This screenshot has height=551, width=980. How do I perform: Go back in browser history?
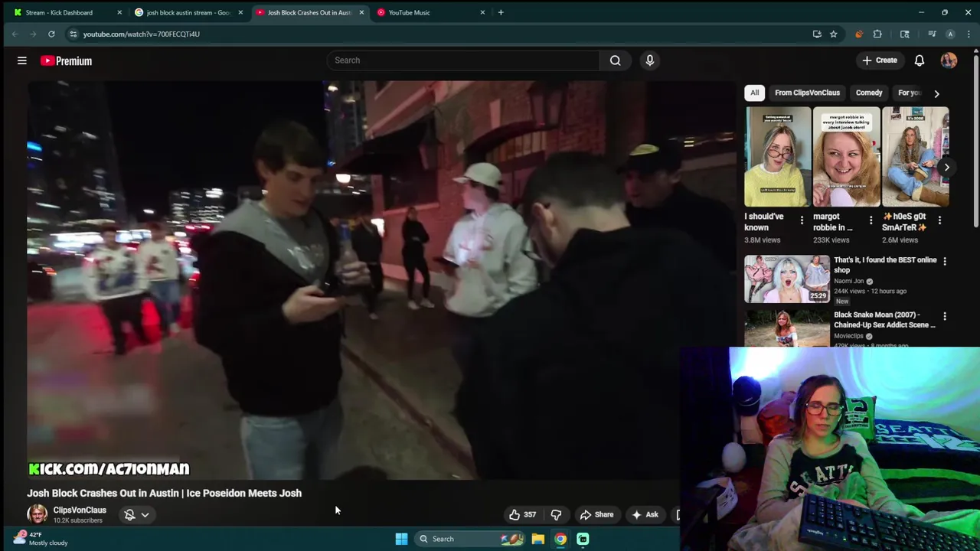15,34
